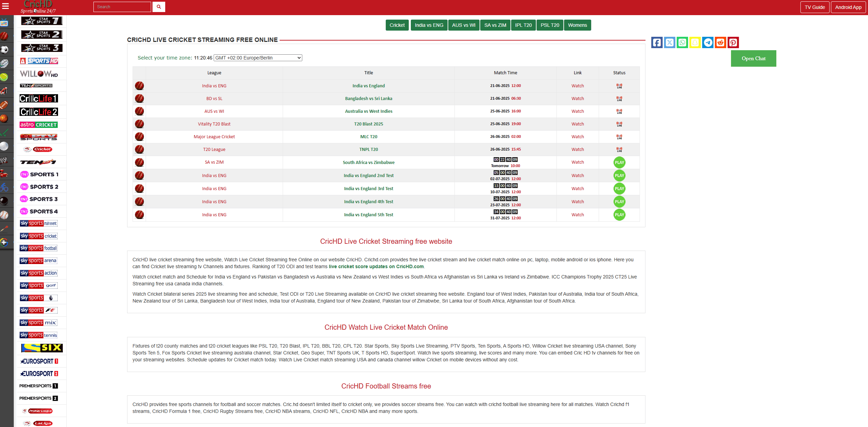Open the Cricket category tab

tap(397, 25)
